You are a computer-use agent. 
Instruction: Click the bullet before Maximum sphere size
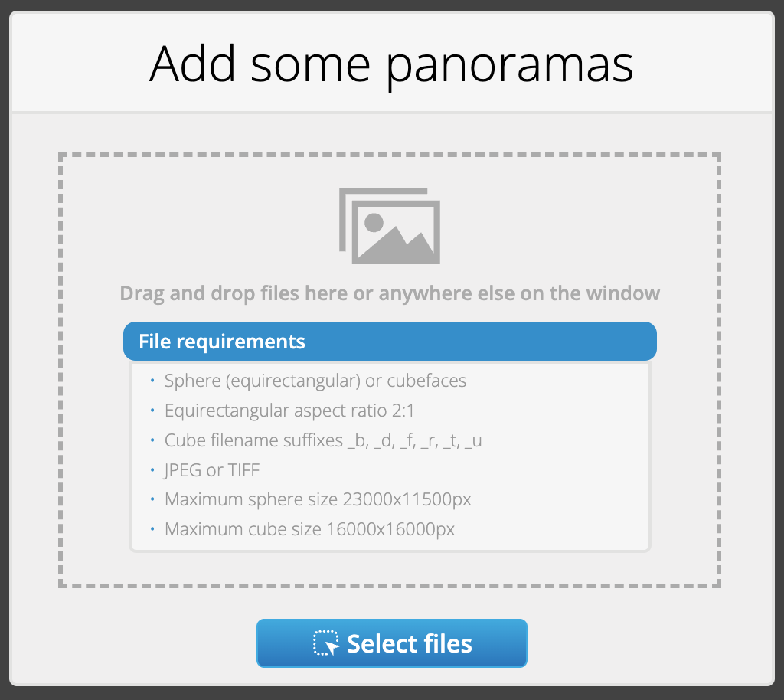click(152, 499)
